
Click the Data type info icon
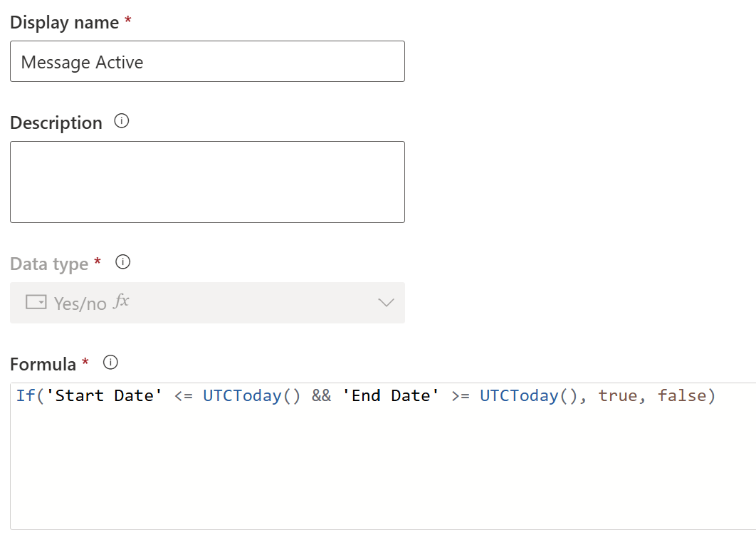coord(122,263)
